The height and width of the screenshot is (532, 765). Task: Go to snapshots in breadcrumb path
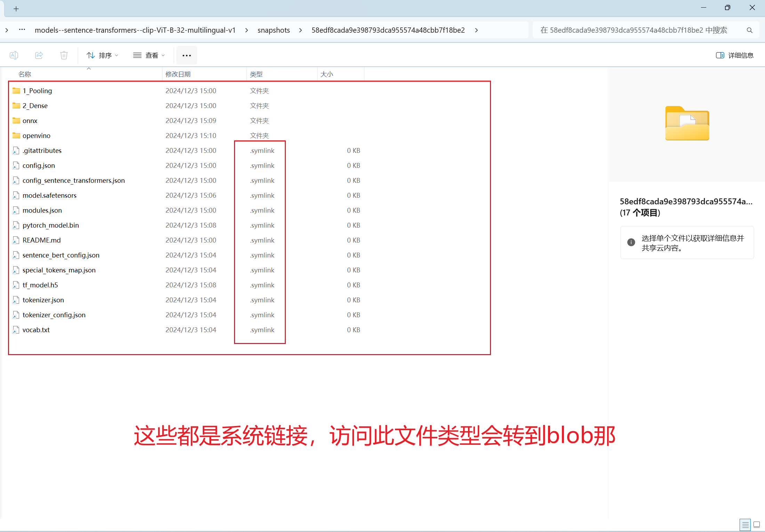point(273,30)
